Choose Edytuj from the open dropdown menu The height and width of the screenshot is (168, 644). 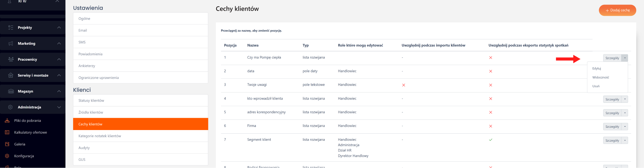pyautogui.click(x=597, y=68)
